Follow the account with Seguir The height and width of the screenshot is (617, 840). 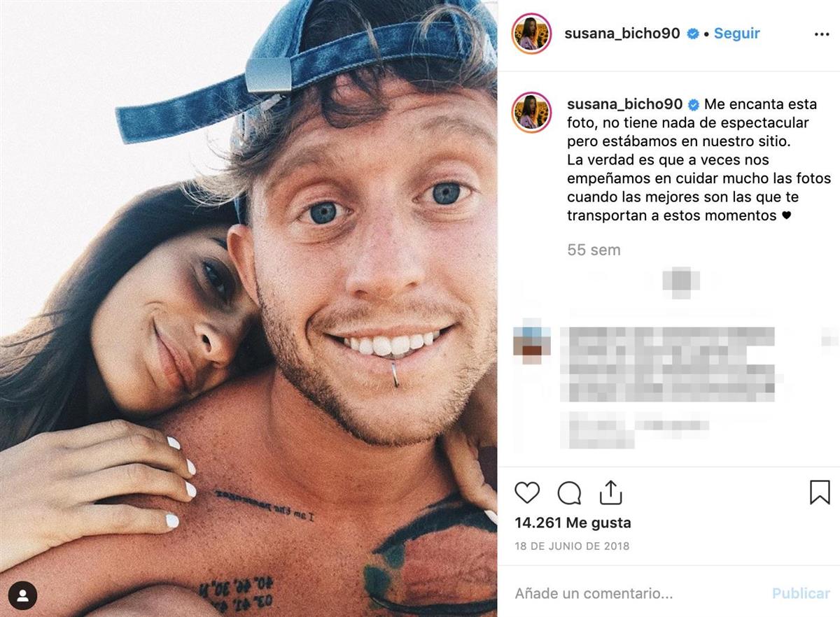(x=736, y=34)
